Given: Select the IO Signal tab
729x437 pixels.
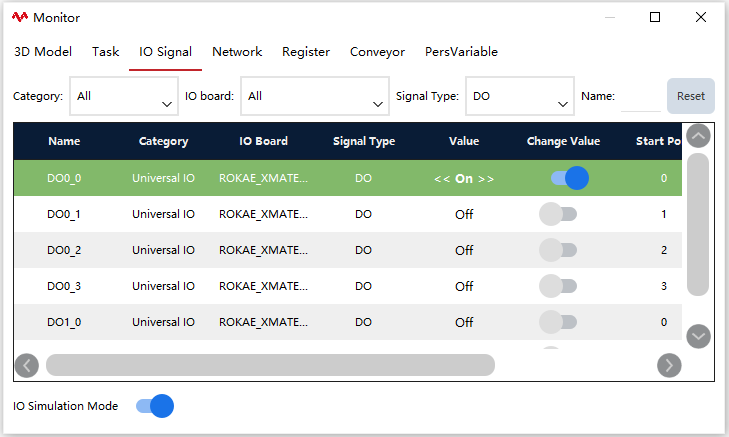Looking at the screenshot, I should (166, 52).
